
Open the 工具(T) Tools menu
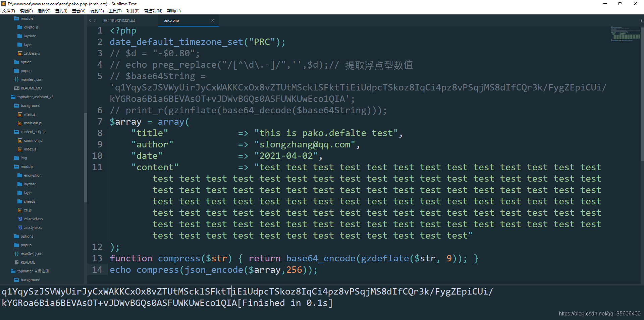point(115,11)
